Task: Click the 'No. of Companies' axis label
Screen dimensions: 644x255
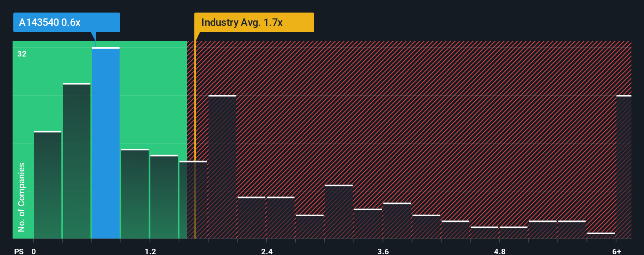Action: click(21, 197)
